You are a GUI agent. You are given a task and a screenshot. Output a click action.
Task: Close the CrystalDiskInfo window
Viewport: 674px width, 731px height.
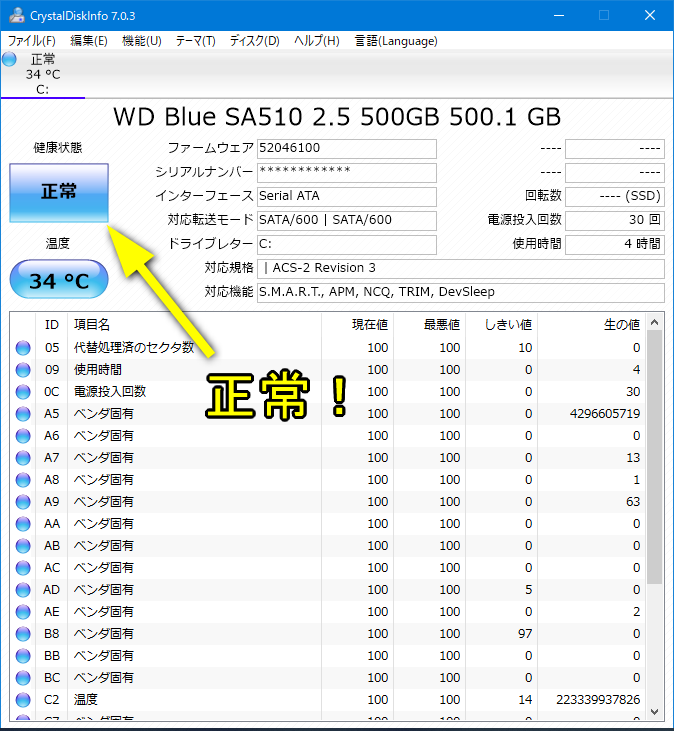click(x=650, y=15)
